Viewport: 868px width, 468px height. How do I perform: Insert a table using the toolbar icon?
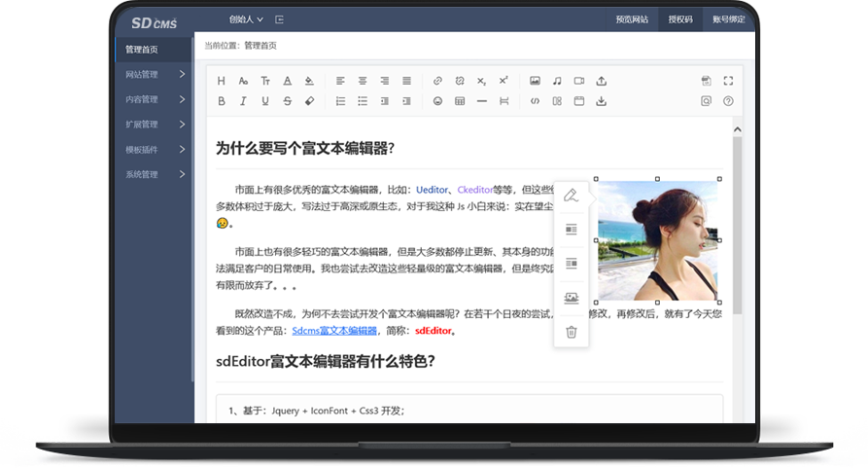coord(460,101)
